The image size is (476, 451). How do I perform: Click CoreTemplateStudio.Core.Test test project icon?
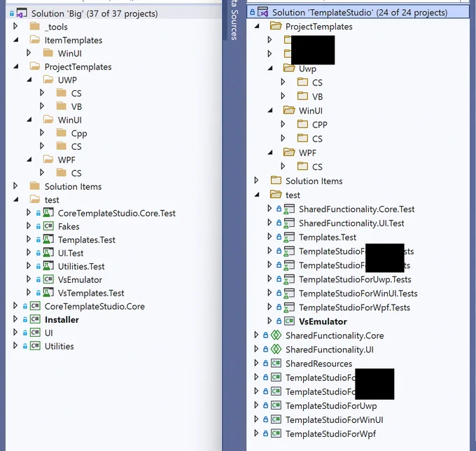48,213
